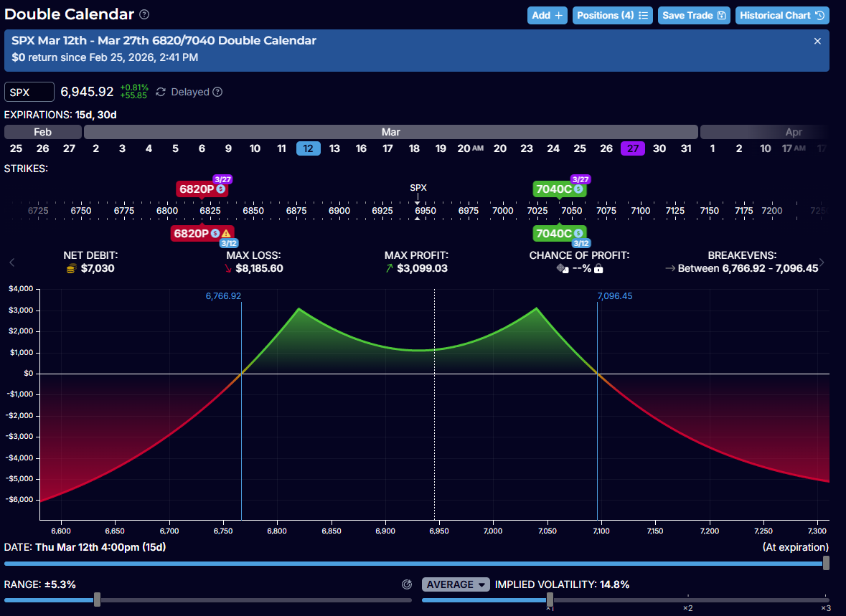The image size is (846, 616).
Task: Select expiration date Mar 6
Action: (202, 148)
